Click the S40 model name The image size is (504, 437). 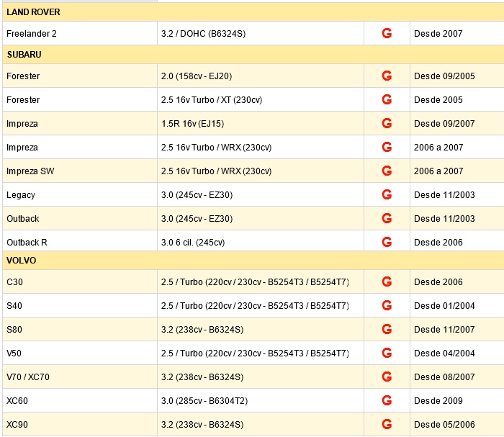pos(14,305)
